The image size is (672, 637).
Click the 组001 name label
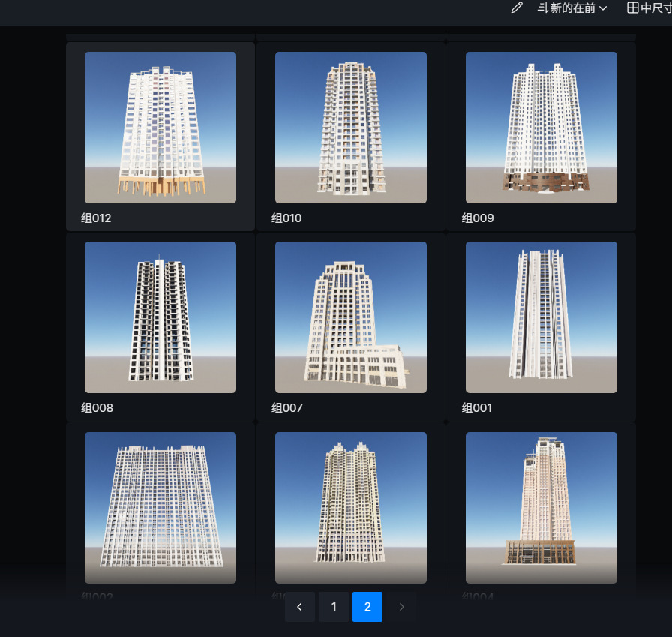click(477, 408)
